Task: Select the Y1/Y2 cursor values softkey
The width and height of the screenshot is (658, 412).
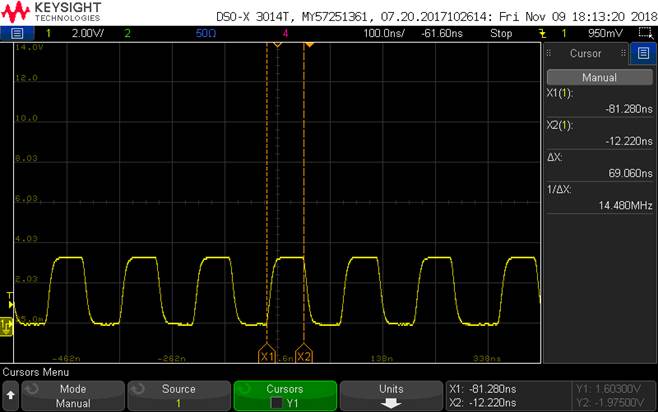Action: [x=614, y=395]
